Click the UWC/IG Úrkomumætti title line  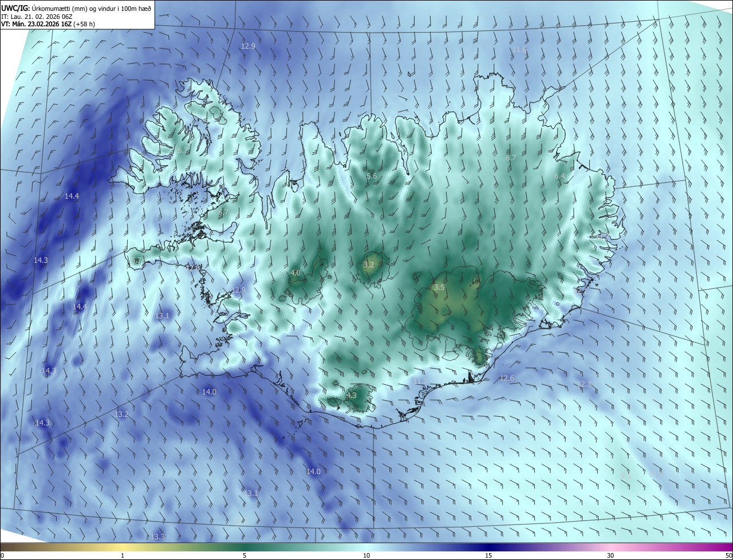point(76,9)
